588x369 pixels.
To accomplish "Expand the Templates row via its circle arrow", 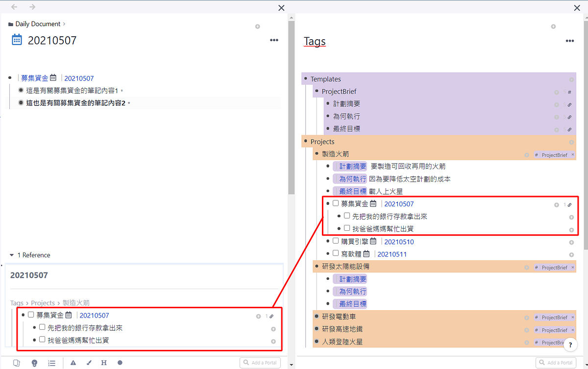I will 571,79.
